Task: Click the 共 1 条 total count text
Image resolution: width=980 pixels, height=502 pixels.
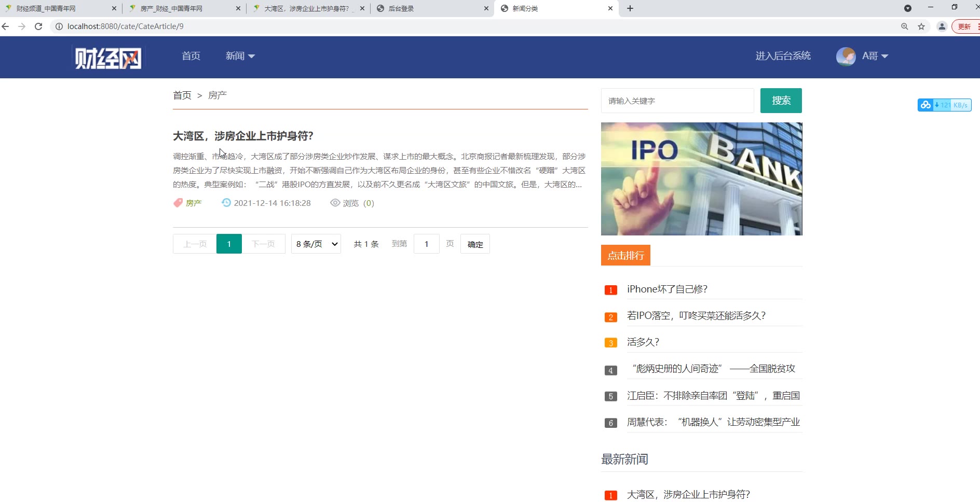Action: [x=366, y=244]
